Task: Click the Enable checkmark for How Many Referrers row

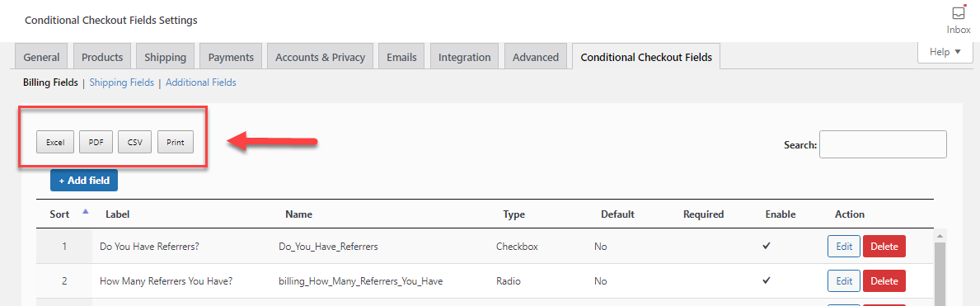Action: (767, 281)
